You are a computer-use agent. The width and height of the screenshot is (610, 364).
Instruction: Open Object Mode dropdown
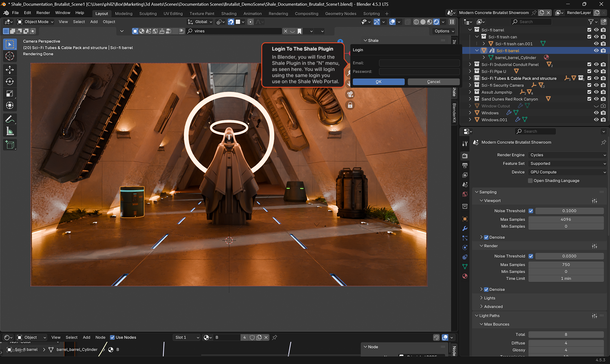[35, 22]
